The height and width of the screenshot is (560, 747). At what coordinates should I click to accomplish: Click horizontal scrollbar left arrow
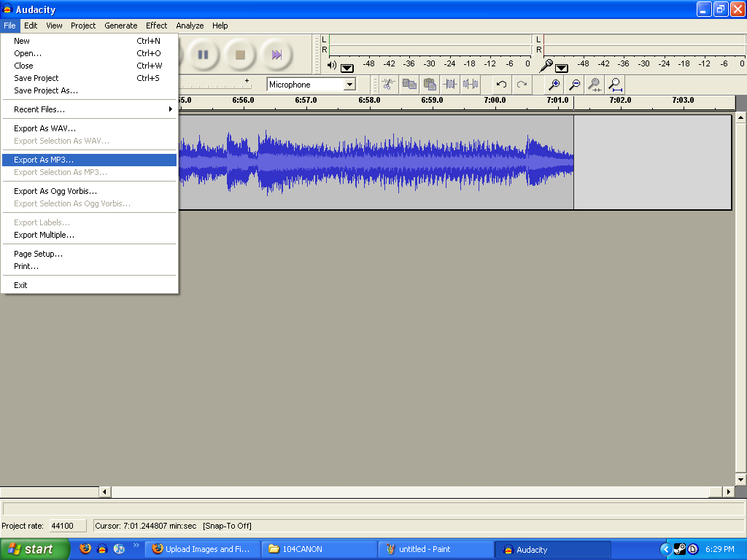105,491
